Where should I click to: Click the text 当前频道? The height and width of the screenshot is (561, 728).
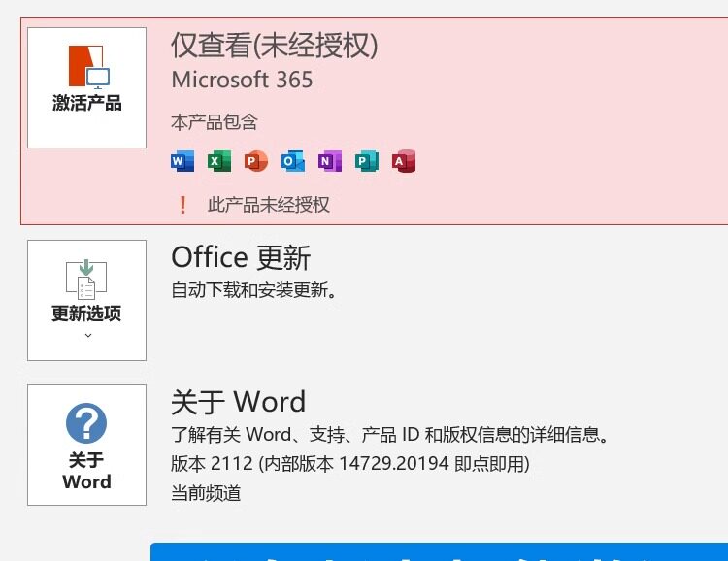(206, 493)
